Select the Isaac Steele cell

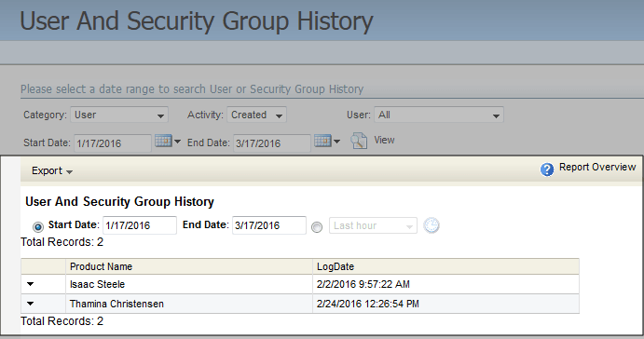[189, 284]
